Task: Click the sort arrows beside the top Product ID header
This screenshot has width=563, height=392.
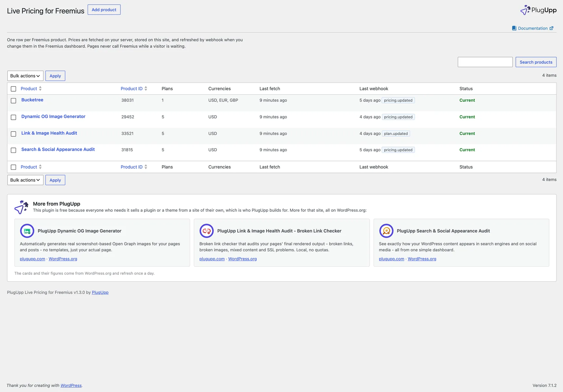Action: point(146,89)
